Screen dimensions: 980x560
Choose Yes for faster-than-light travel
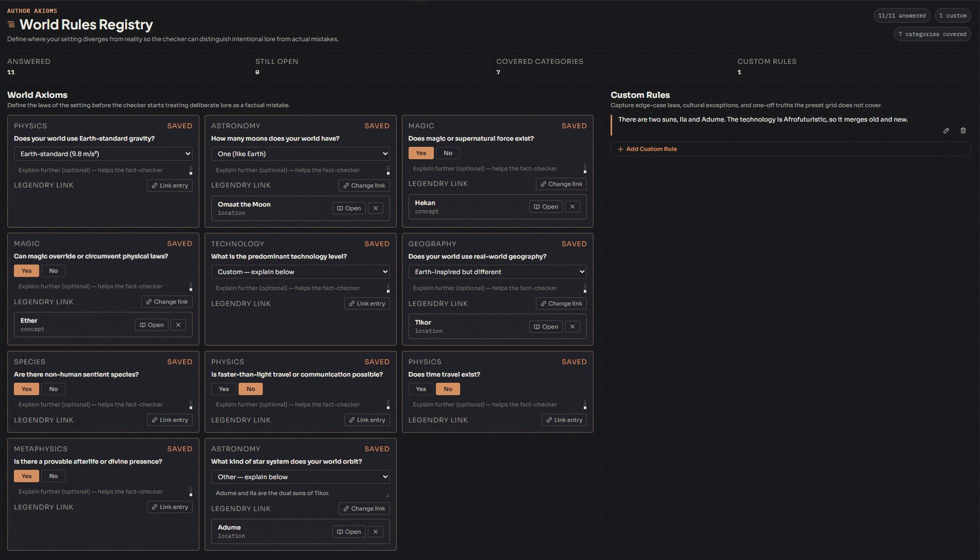[224, 389]
